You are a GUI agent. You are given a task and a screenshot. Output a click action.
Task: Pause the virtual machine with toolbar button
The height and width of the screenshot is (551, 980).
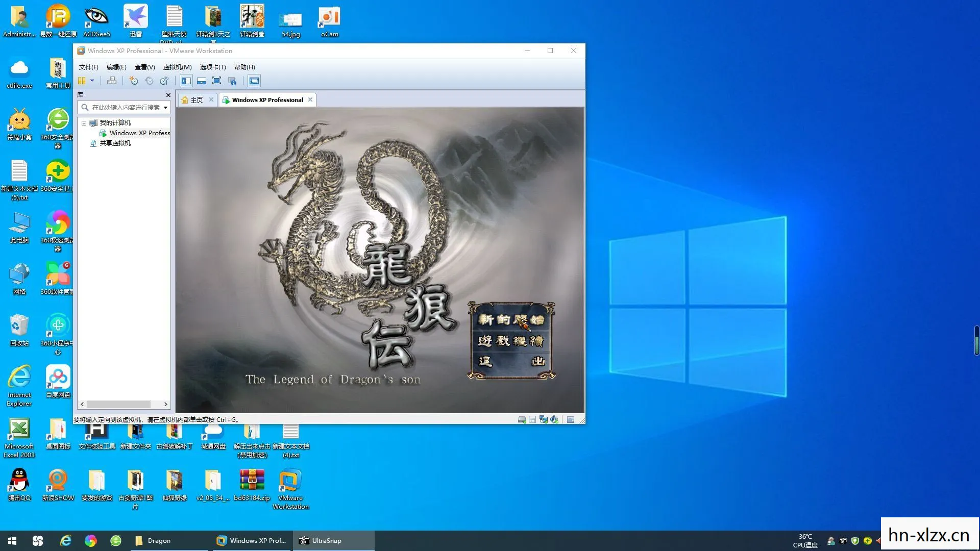[x=82, y=81]
